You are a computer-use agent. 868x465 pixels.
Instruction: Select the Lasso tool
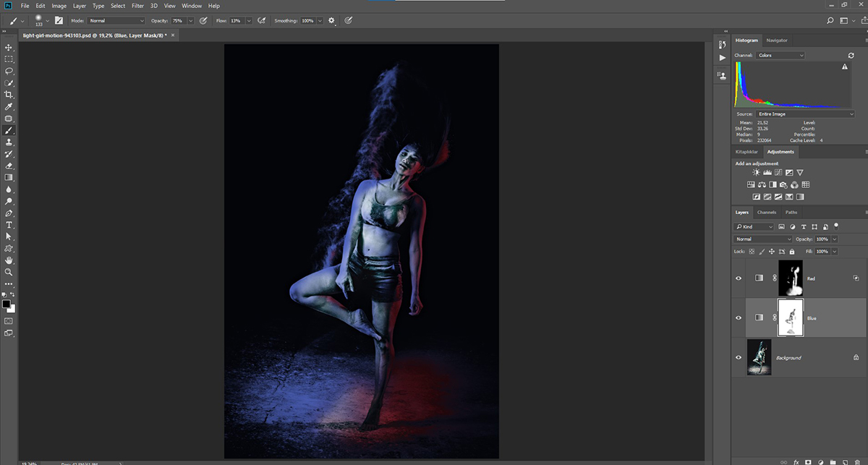point(9,71)
